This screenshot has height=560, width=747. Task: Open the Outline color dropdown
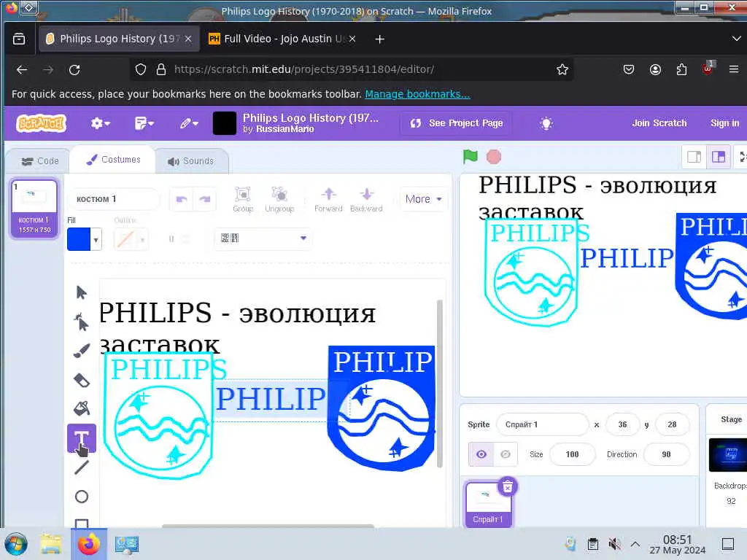142,239
